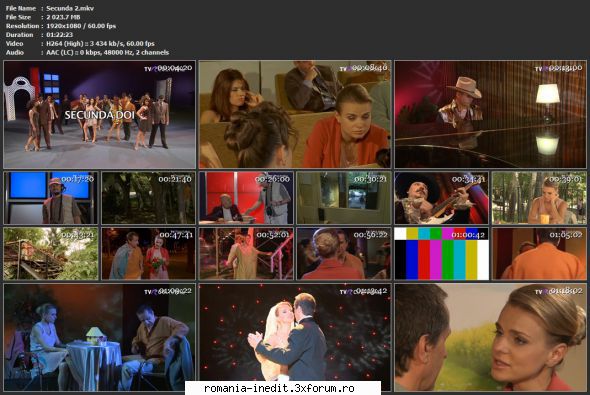Click the resolution 1920x1080 / 60.00 fps text
This screenshot has height=395, width=590.
81,26
